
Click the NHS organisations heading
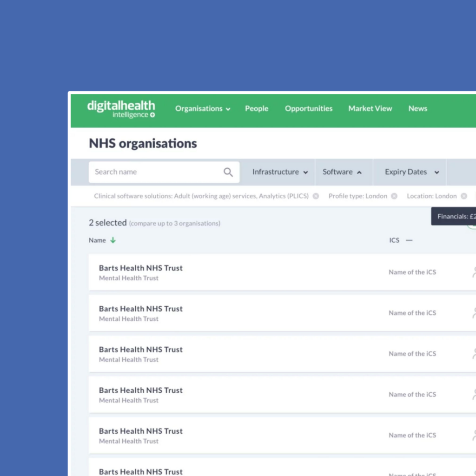click(143, 143)
